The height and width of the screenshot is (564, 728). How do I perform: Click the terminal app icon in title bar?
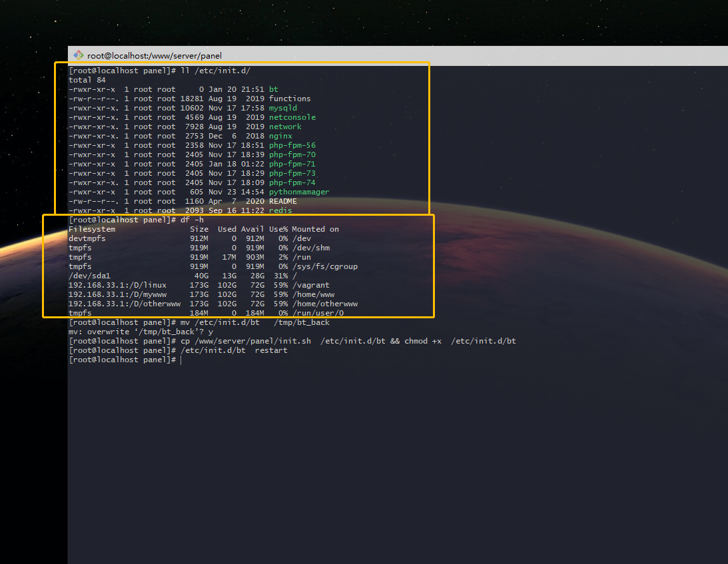pos(79,55)
